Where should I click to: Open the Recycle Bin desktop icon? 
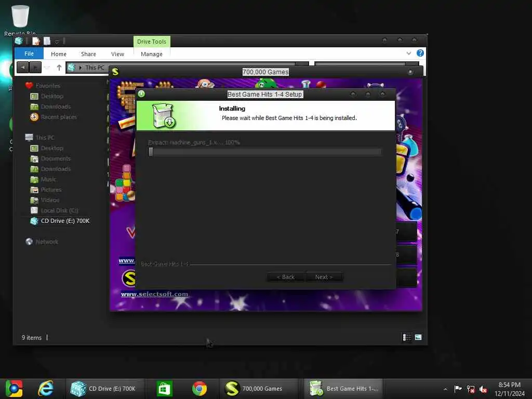[20, 20]
